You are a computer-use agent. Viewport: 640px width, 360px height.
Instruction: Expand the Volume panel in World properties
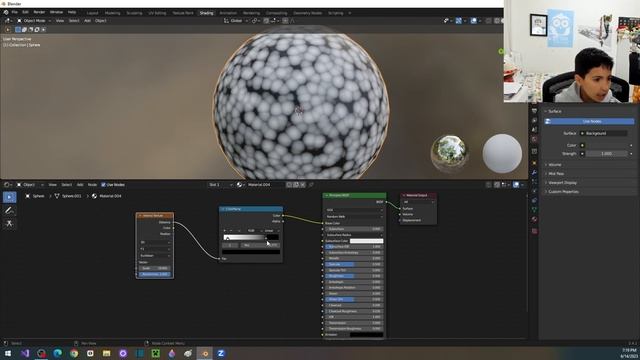point(554,165)
